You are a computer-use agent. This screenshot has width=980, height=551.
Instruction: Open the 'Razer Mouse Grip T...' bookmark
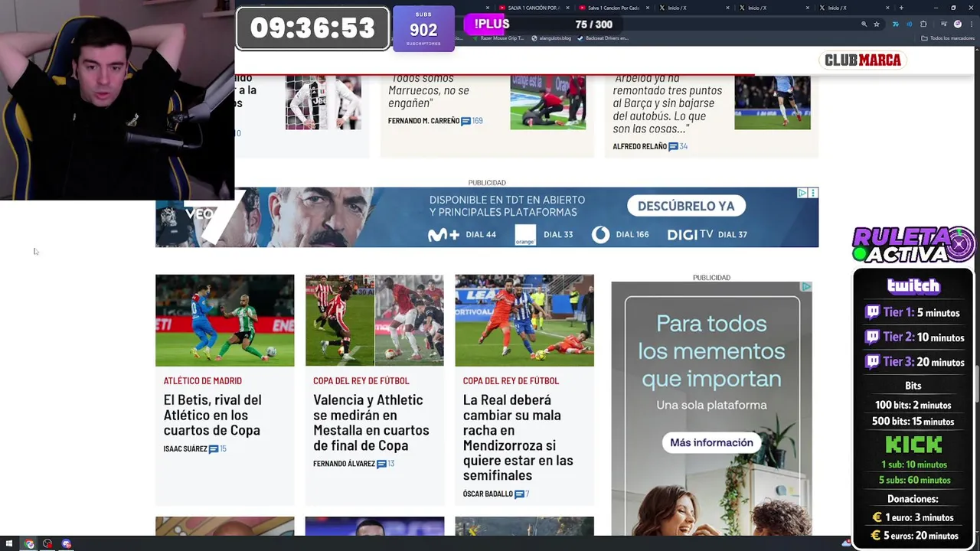click(498, 37)
